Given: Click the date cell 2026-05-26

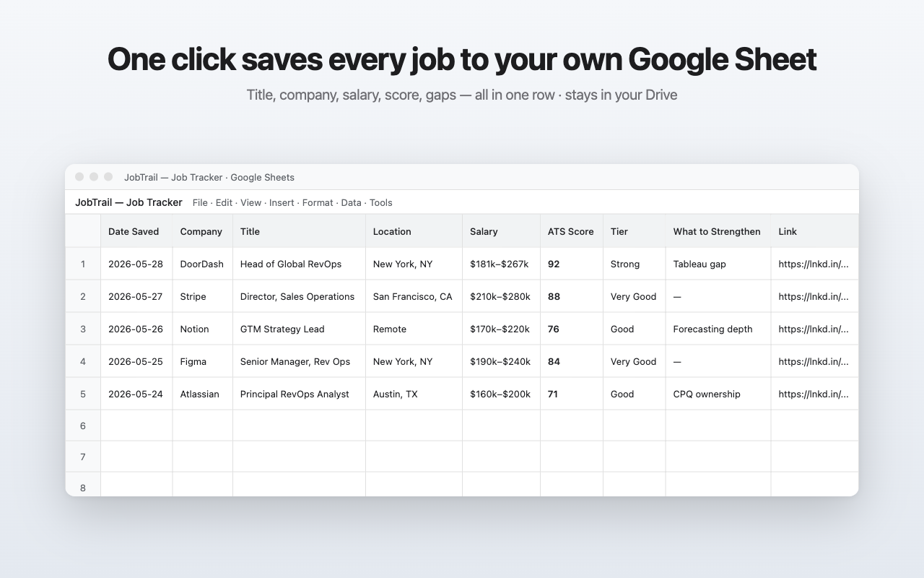Looking at the screenshot, I should click(x=136, y=329).
